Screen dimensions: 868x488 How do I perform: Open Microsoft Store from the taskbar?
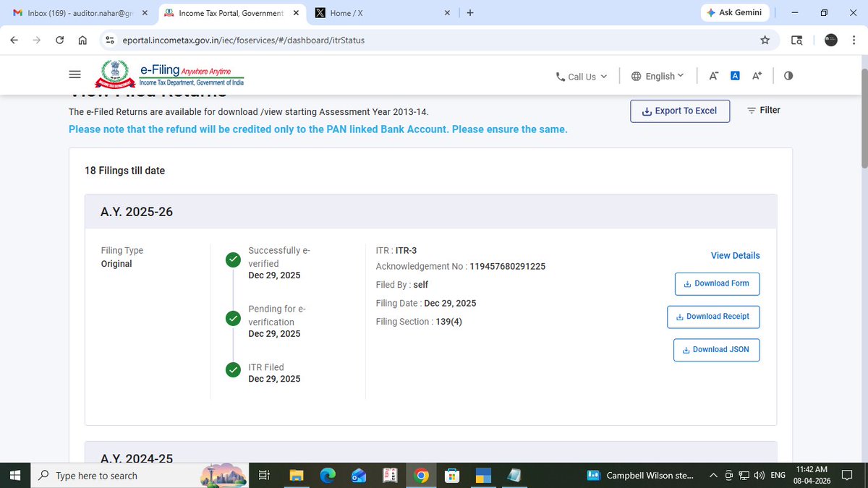(x=453, y=476)
